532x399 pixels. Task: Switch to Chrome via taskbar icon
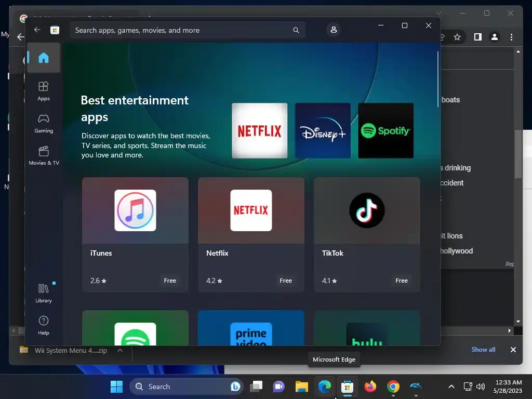tap(393, 387)
